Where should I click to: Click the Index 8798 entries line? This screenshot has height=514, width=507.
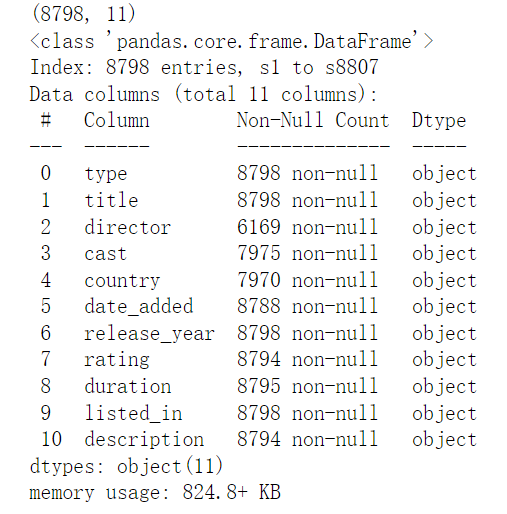(x=204, y=67)
